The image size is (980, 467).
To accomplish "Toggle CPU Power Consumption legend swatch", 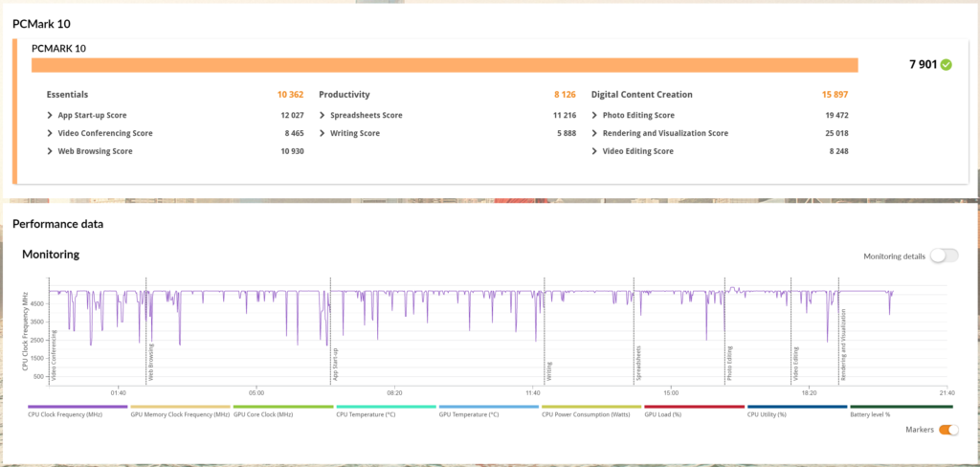I will point(591,407).
